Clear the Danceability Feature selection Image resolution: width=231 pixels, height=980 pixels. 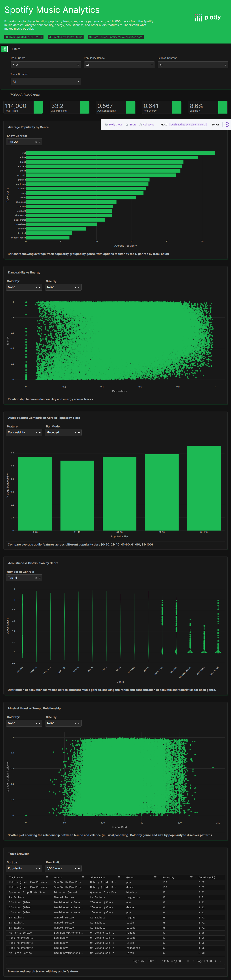(x=36, y=433)
